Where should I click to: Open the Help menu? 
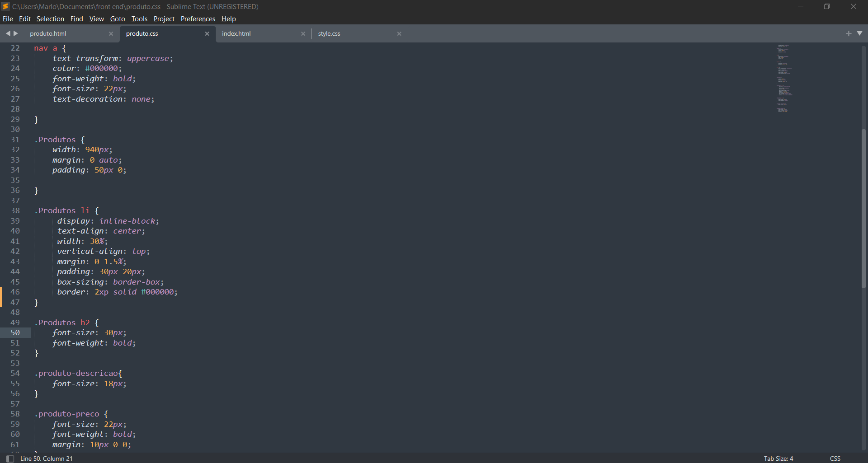point(229,19)
